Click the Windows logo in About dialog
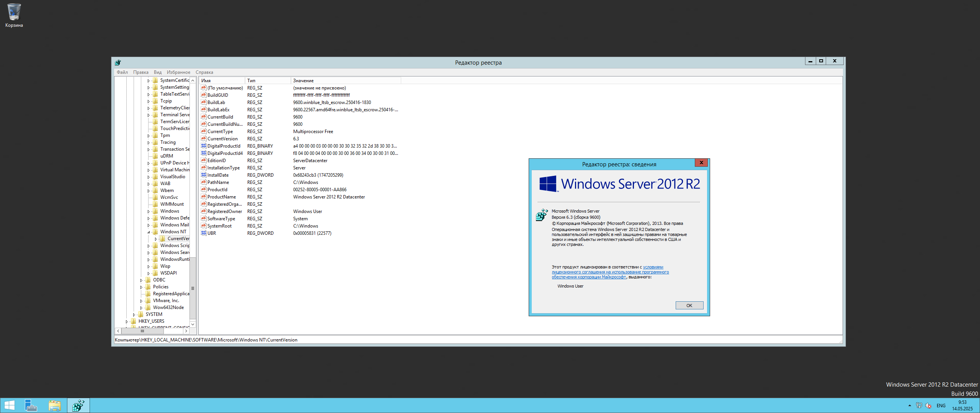980x413 pixels. click(x=548, y=184)
